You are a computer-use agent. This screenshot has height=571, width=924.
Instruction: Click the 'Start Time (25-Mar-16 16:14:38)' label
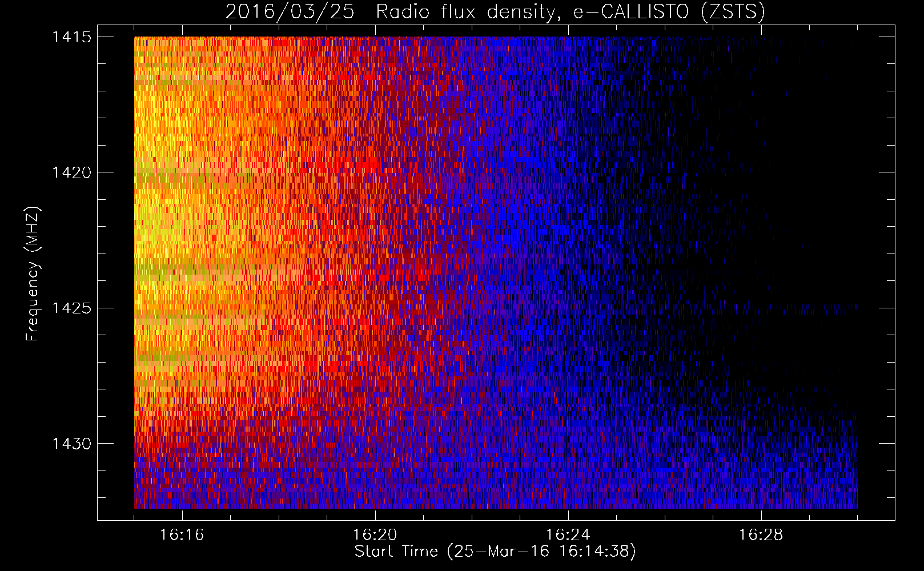coord(495,552)
